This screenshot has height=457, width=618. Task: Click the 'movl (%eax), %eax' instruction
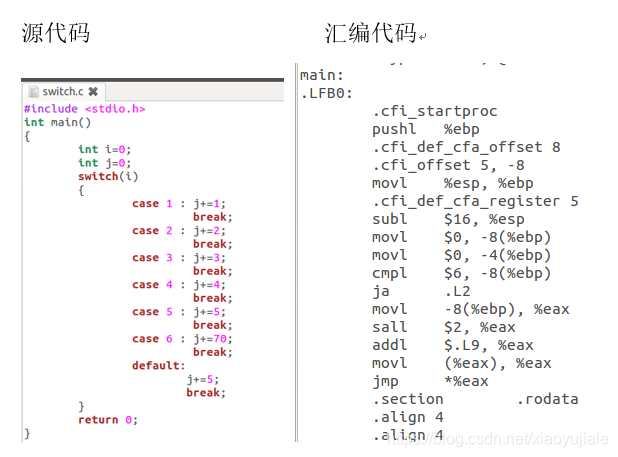pyautogui.click(x=462, y=363)
